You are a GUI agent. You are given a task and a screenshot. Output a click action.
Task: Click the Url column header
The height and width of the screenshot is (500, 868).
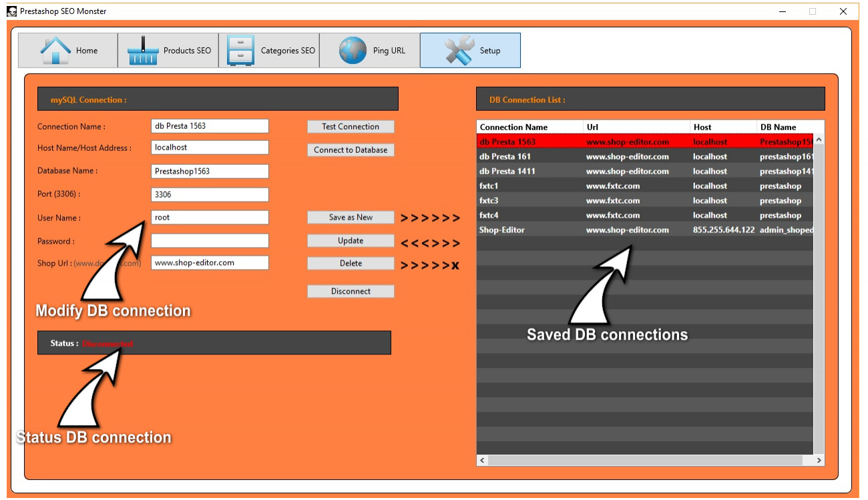click(x=637, y=127)
